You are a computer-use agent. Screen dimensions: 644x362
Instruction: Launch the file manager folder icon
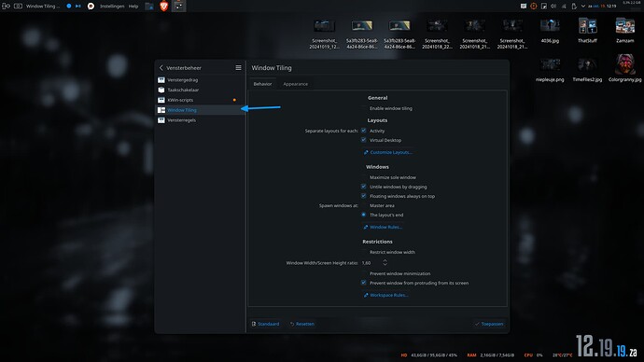[149, 7]
